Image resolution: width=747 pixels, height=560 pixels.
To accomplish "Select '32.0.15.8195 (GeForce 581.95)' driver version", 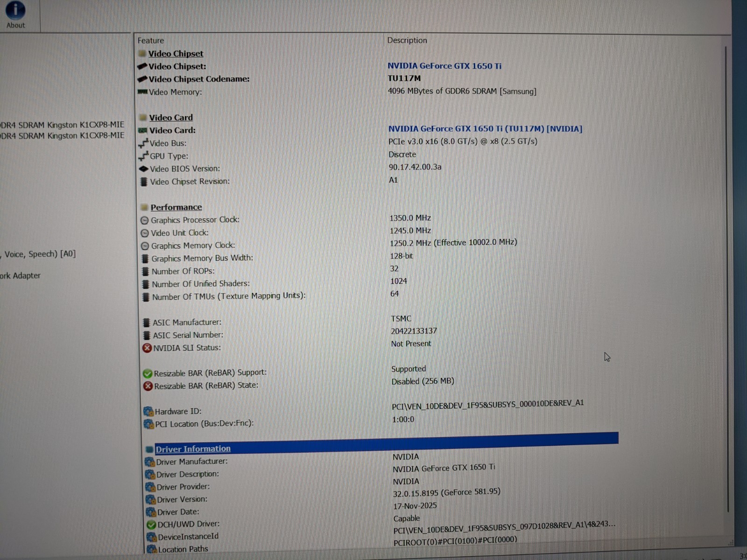I will click(446, 493).
